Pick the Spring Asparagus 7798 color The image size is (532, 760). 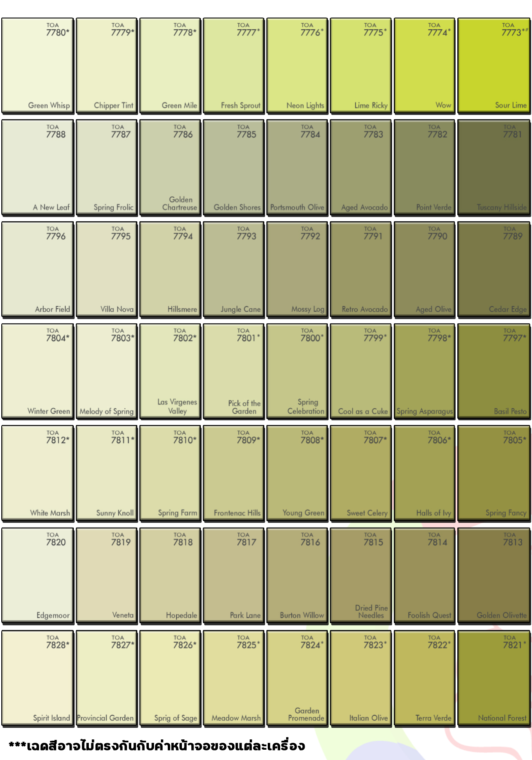(424, 371)
